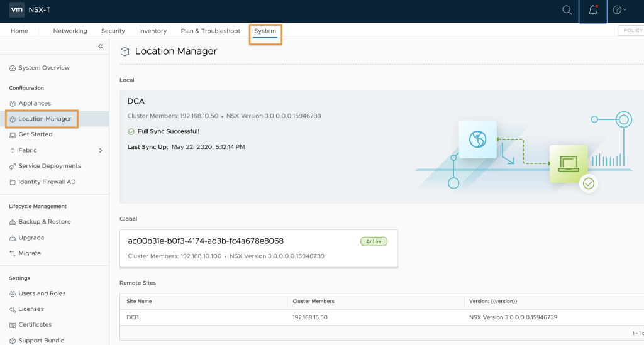Click the Fabric icon in sidebar
644x345 pixels.
pos(13,151)
